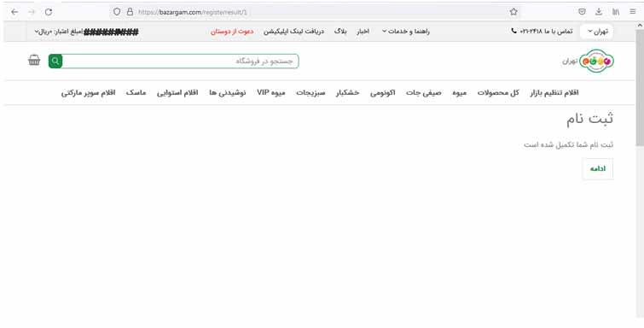
Task: Open the بلاگ link
Action: click(340, 32)
